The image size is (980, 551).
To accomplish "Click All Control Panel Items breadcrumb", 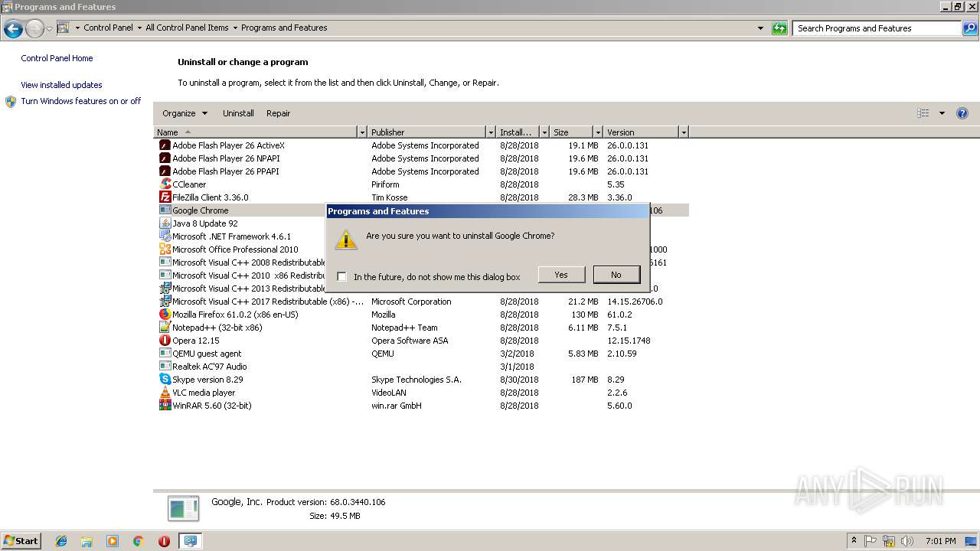I will (187, 28).
